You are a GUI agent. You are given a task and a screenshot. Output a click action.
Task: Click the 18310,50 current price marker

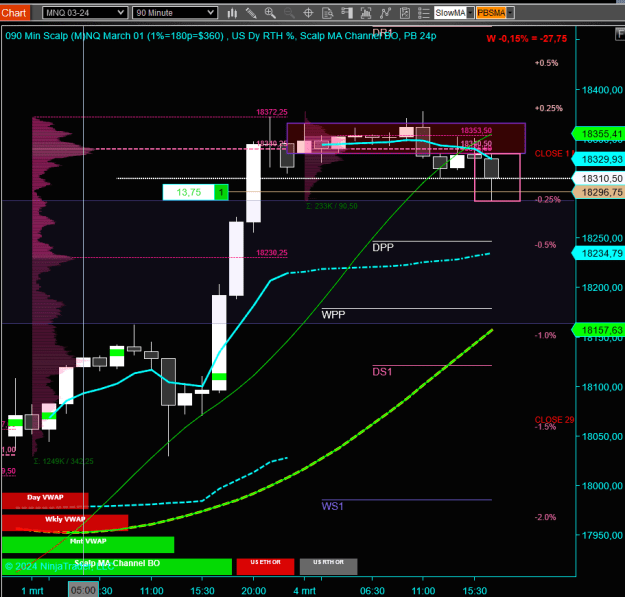coord(598,178)
